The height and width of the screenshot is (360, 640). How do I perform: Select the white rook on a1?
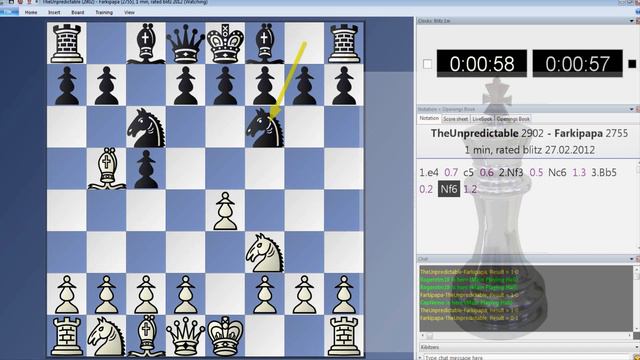(x=67, y=336)
